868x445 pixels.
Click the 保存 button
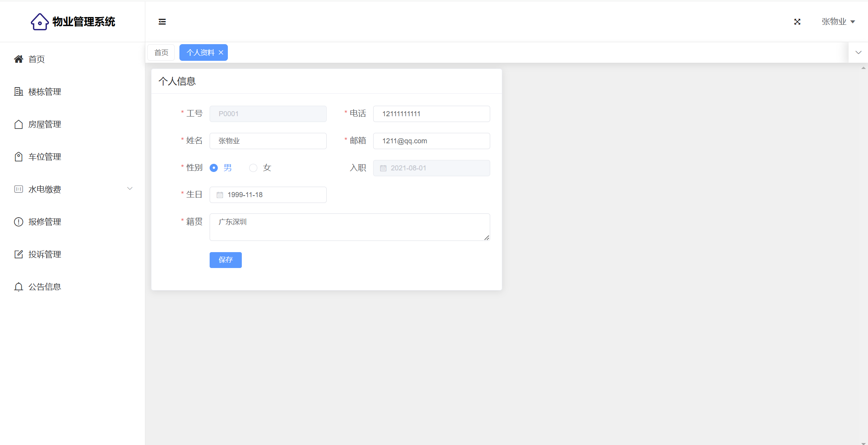click(226, 260)
